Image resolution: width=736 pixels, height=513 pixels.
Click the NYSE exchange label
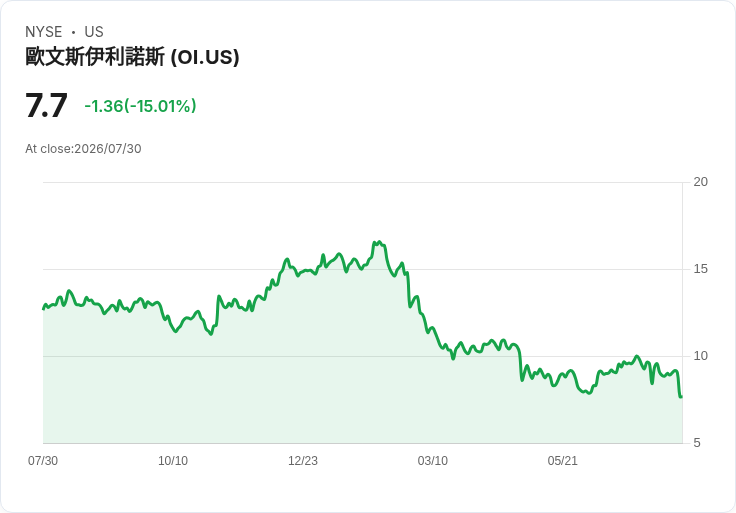44,32
